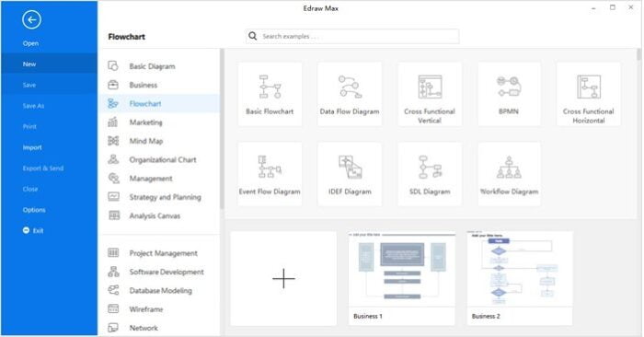The width and height of the screenshot is (644, 337).
Task: Click the search magnifier icon
Action: [x=253, y=36]
